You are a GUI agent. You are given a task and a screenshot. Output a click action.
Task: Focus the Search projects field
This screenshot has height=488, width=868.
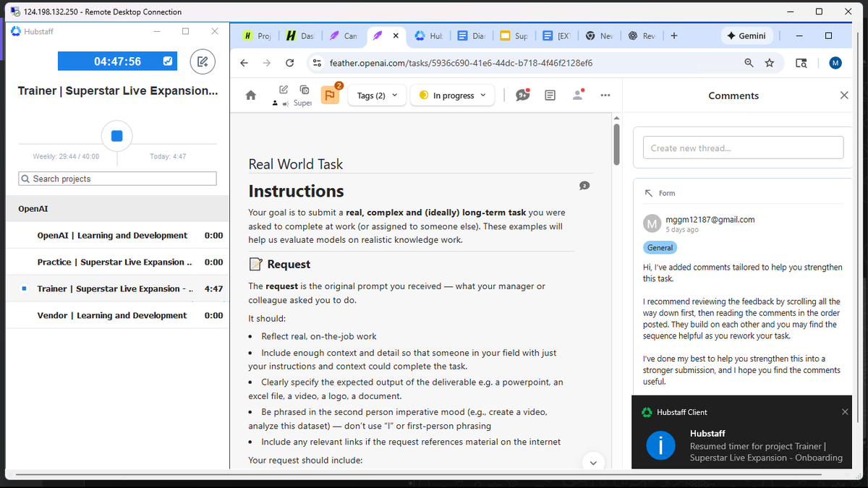(118, 179)
